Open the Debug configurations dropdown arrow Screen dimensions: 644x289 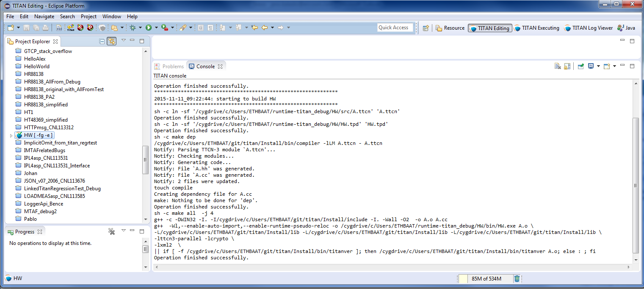click(140, 28)
